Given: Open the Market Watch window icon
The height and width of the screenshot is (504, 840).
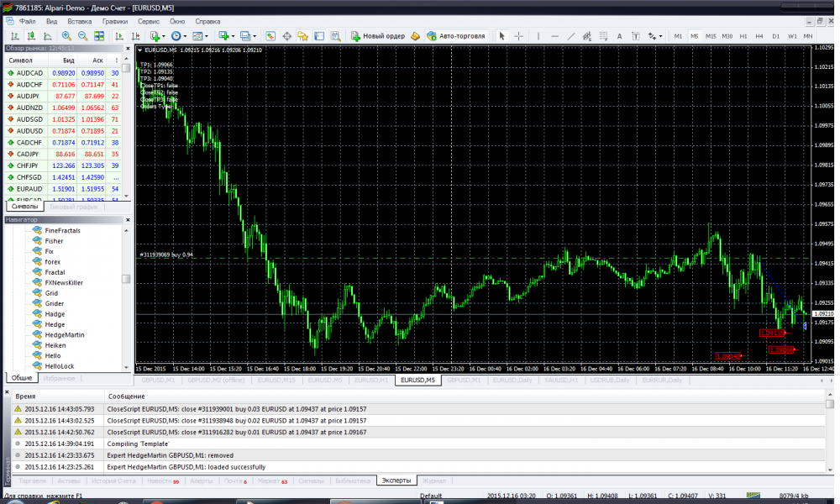Looking at the screenshot, I should (x=270, y=36).
